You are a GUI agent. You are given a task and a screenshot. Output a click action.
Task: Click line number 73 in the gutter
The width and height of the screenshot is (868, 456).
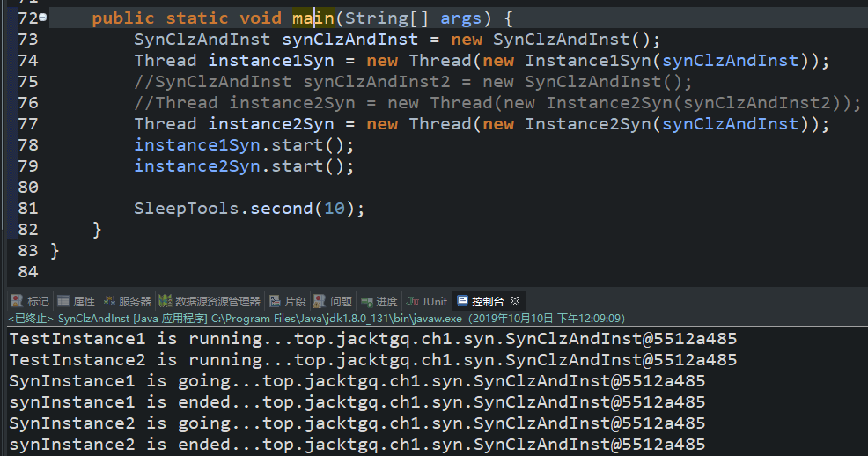pos(27,40)
